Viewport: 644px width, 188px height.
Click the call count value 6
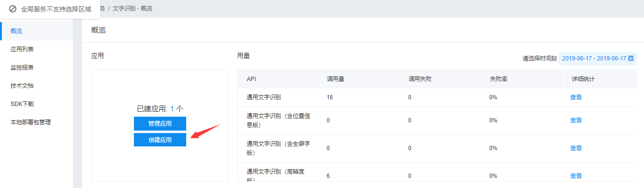pos(328,176)
